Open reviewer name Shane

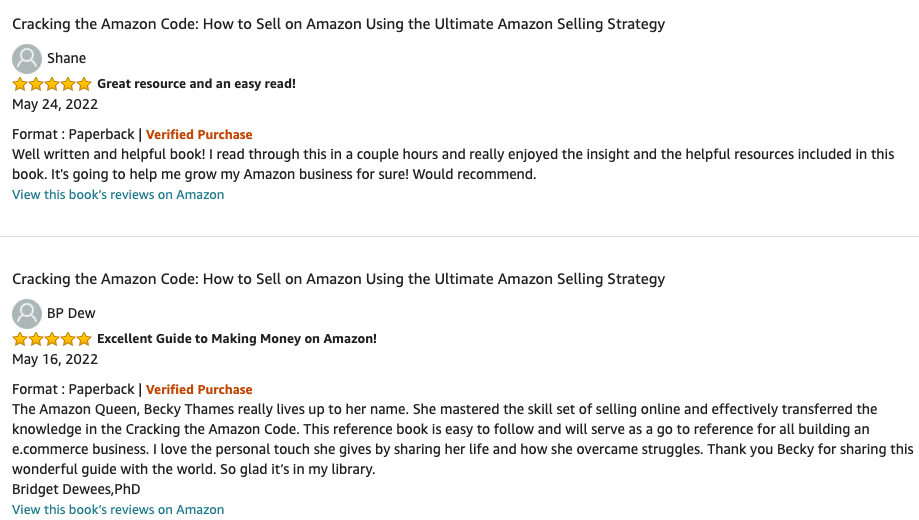[x=67, y=59]
